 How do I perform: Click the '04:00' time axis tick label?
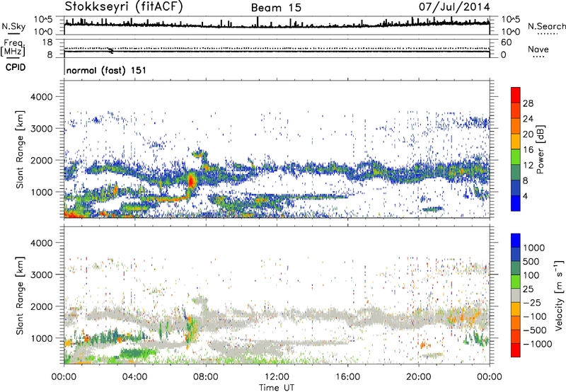tap(134, 376)
